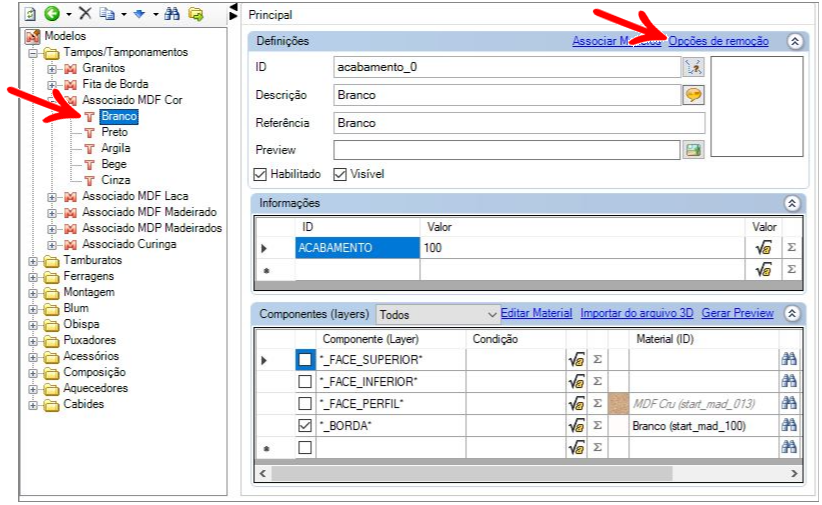
Task: Click Importar do arquivo 3D link
Action: click(x=636, y=313)
